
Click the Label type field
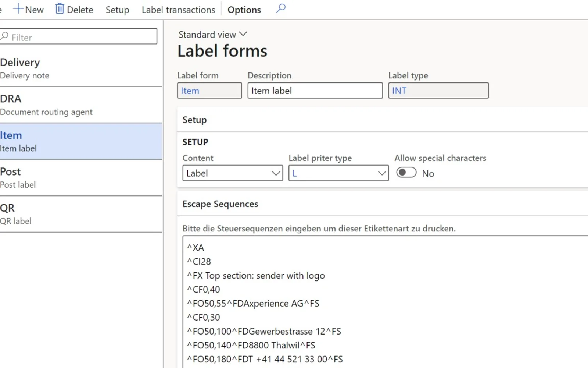tap(438, 91)
